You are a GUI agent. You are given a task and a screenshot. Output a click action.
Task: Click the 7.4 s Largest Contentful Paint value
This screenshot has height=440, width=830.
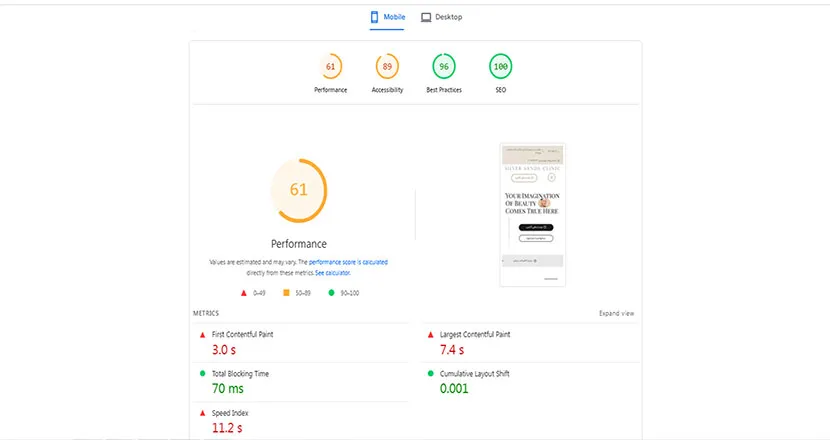pos(453,350)
